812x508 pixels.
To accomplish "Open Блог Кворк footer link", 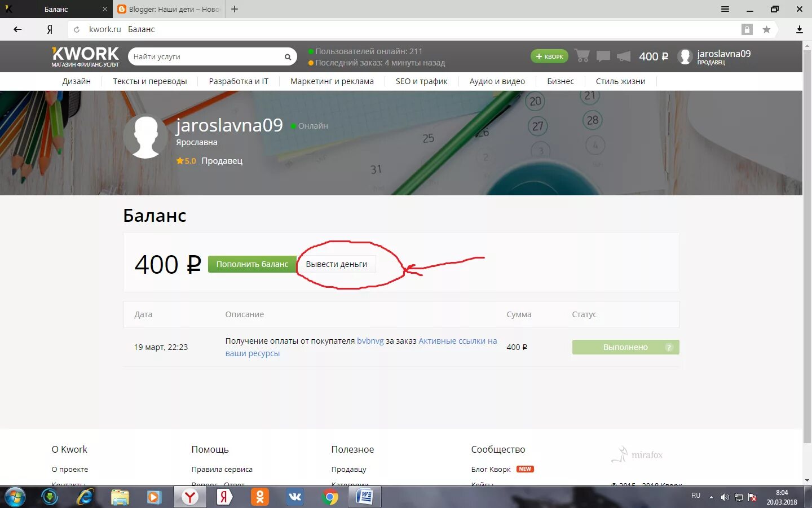I will coord(491,469).
